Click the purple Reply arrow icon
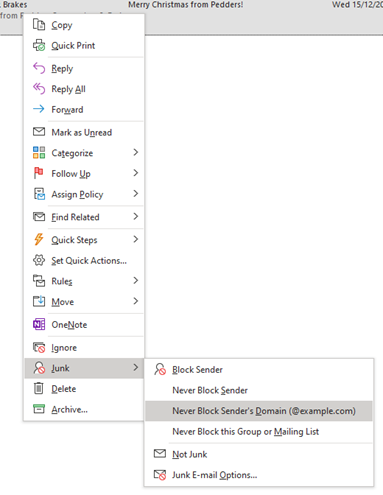This screenshot has width=383, height=495. coord(39,68)
